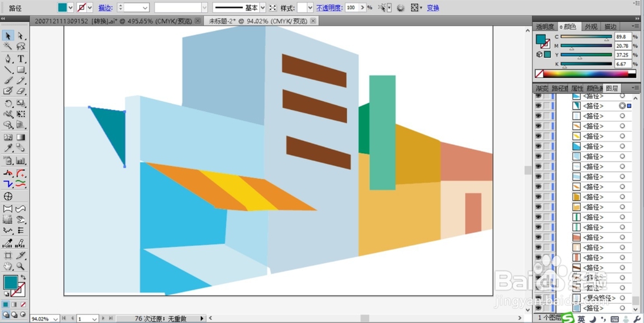
Task: Toggle the lock box for 复合路径 row
Action: [547, 298]
